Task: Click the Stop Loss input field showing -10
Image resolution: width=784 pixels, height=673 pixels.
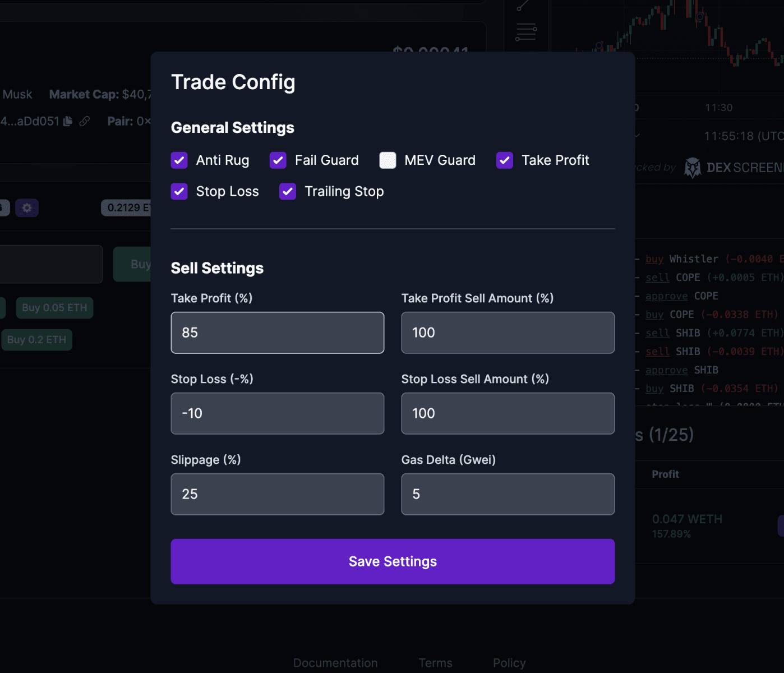Action: [x=277, y=413]
